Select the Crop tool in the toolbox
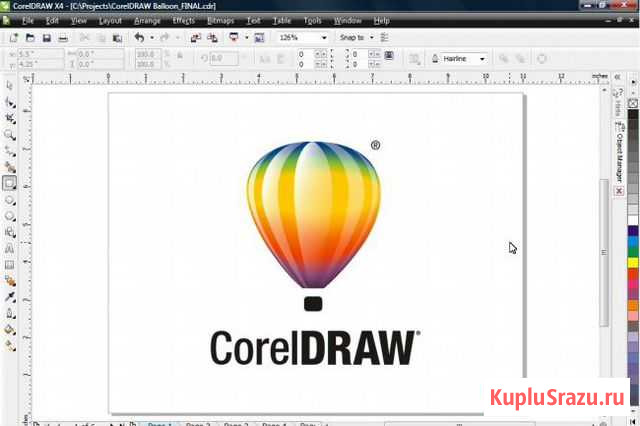The image size is (640, 426). (x=10, y=119)
